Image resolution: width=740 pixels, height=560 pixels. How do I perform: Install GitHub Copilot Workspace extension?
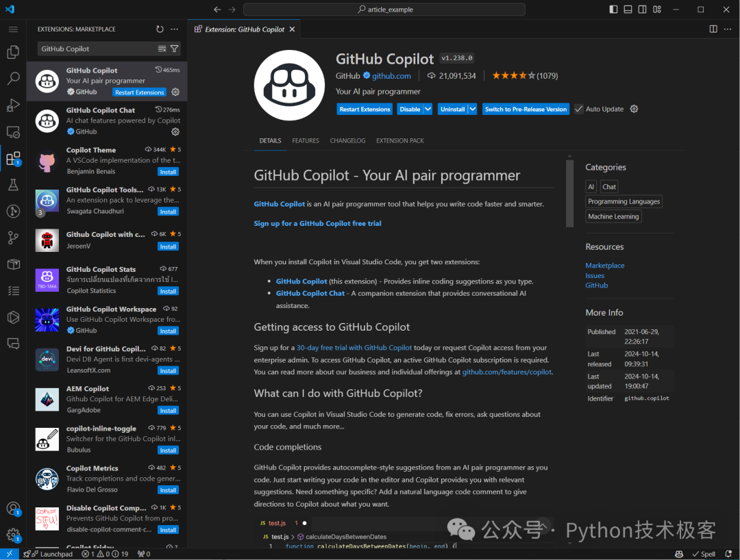168,331
